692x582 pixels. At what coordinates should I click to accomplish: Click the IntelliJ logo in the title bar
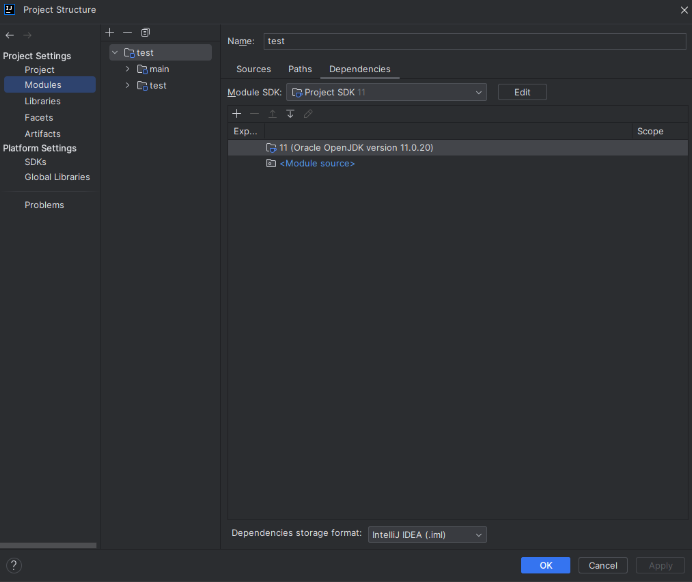pos(9,9)
